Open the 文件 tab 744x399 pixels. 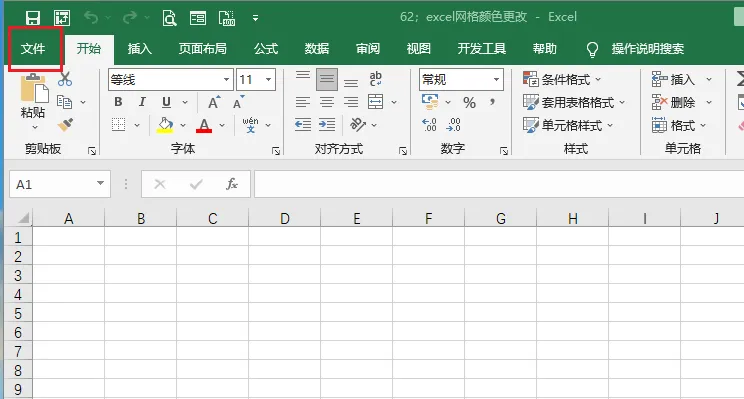click(x=33, y=48)
